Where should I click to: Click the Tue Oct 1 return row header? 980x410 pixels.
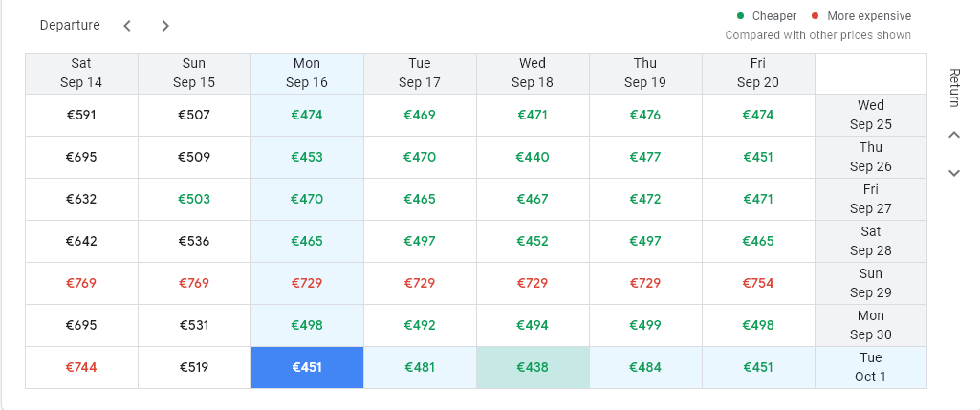coord(870,367)
